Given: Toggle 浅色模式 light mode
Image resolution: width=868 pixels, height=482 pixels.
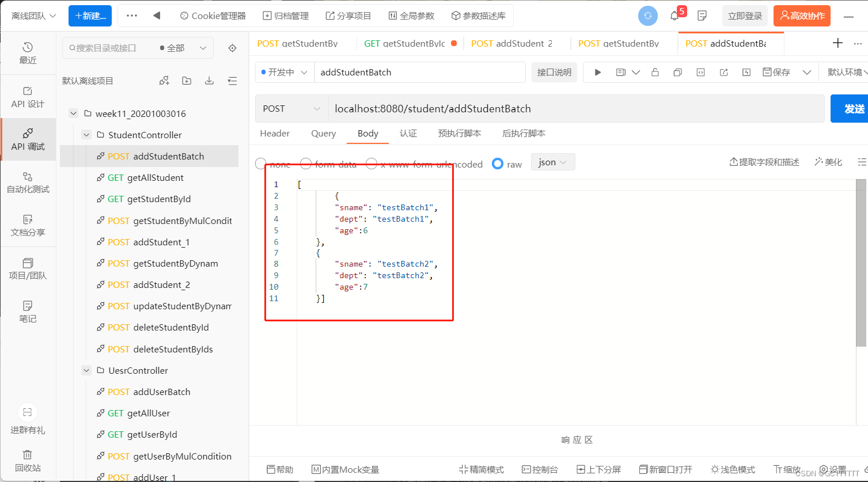Looking at the screenshot, I should 733,469.
